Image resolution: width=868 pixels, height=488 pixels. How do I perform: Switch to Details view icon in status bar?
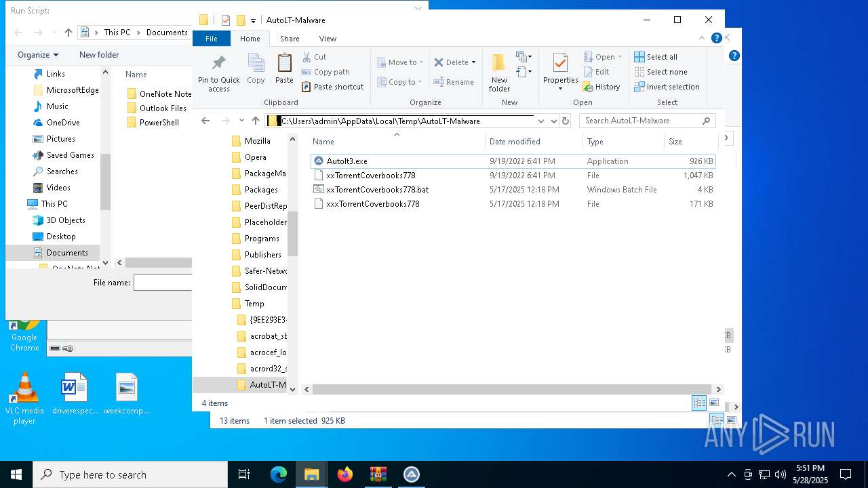[699, 403]
